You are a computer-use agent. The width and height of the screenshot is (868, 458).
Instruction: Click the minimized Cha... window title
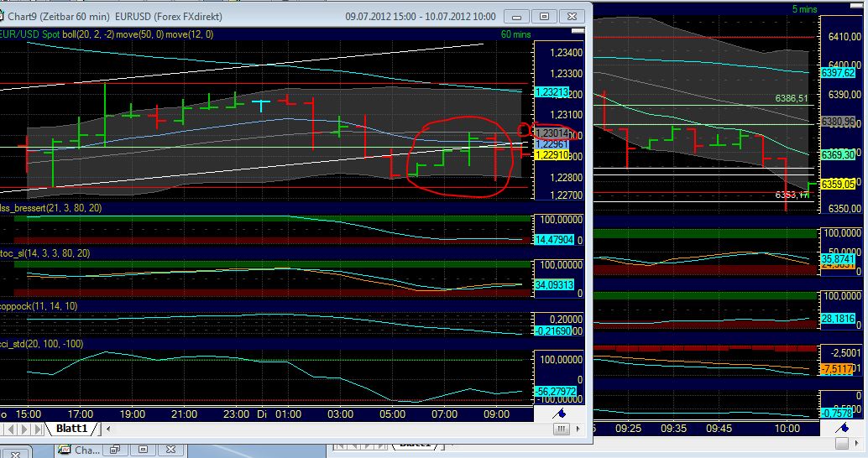click(87, 450)
